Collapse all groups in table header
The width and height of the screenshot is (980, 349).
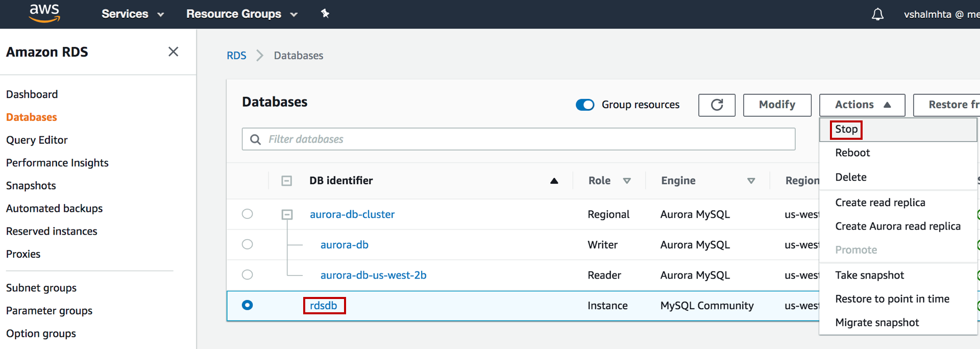(x=287, y=181)
